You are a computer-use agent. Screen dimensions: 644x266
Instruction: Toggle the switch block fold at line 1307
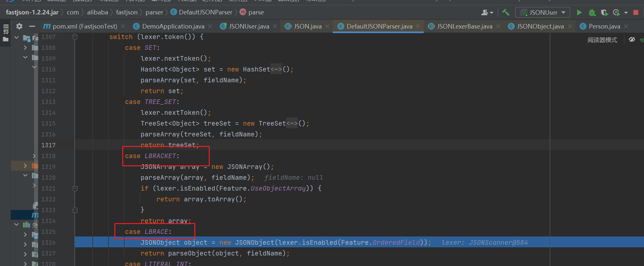coord(75,37)
